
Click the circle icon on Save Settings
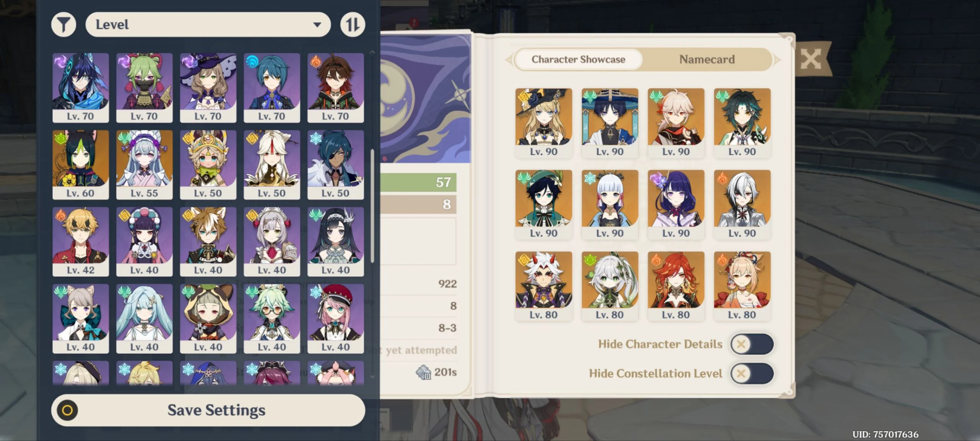pyautogui.click(x=67, y=410)
